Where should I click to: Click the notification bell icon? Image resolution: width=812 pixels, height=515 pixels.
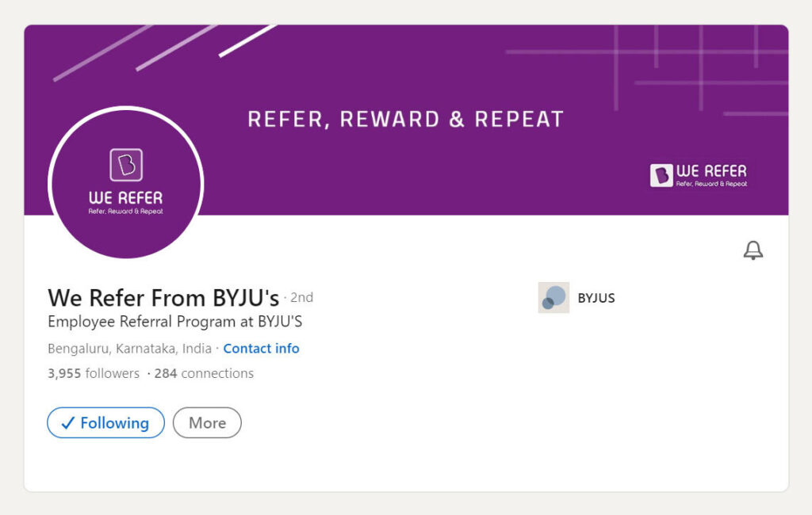click(x=753, y=250)
